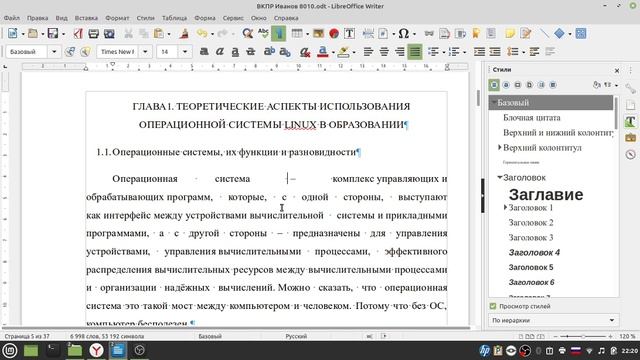Screen dimensions: 640x360
Task: Insert a table from the toolbar
Action: [297, 33]
